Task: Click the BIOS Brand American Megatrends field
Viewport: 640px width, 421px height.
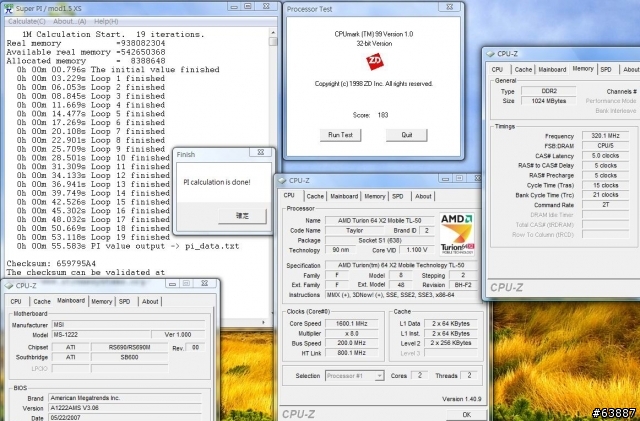Action: [x=125, y=398]
